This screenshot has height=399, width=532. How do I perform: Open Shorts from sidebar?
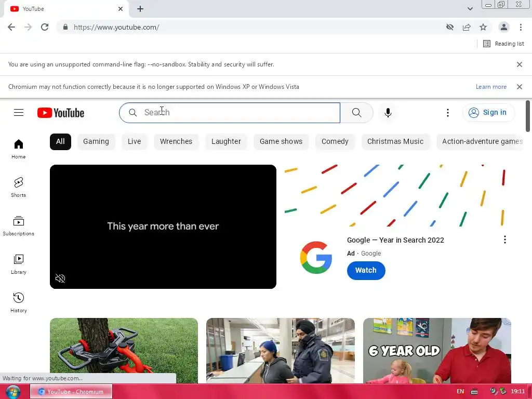[x=19, y=187]
